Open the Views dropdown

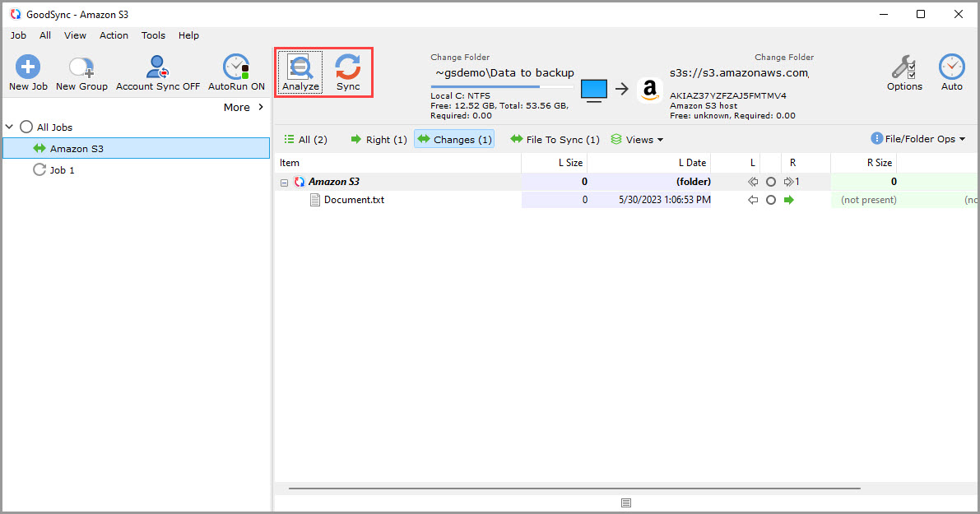pos(638,140)
